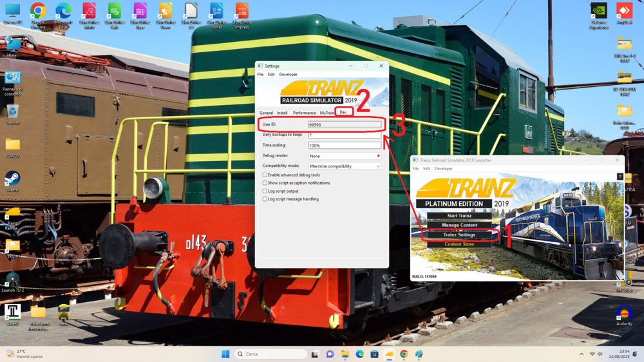Select the LibreOffice Calc desktop shortcut
Viewport: 644px width, 362px height.
(x=115, y=15)
